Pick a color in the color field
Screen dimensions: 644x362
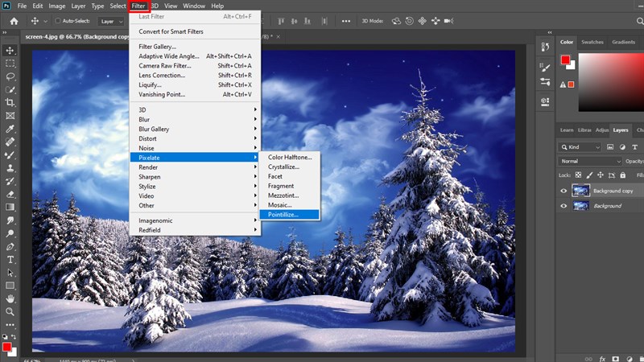(x=611, y=82)
